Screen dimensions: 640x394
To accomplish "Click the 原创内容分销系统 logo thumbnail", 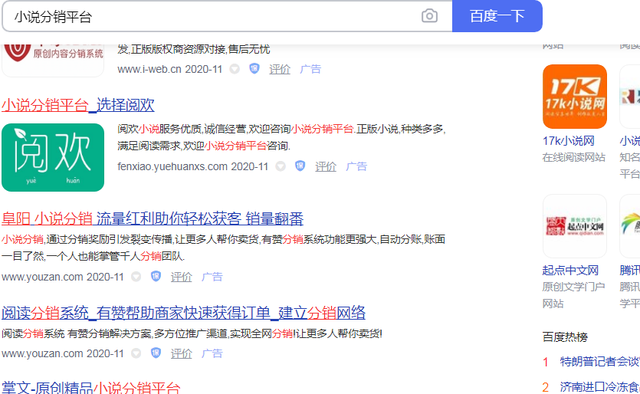I will [53, 60].
